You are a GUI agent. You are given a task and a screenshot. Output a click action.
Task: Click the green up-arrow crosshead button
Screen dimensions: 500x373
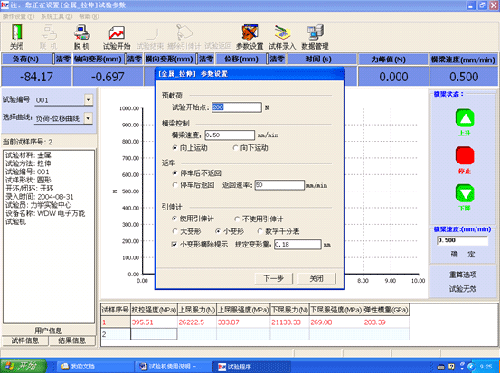point(465,118)
